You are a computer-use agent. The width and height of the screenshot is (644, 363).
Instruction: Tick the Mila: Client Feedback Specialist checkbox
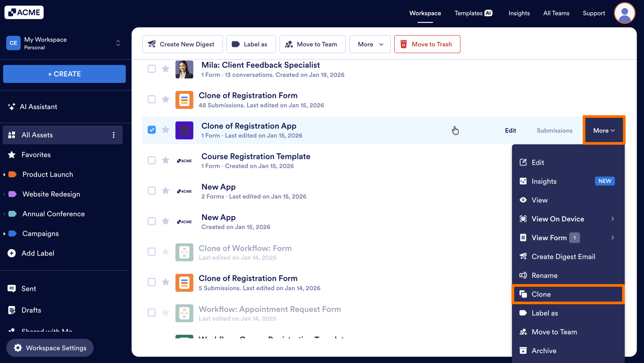pyautogui.click(x=152, y=69)
